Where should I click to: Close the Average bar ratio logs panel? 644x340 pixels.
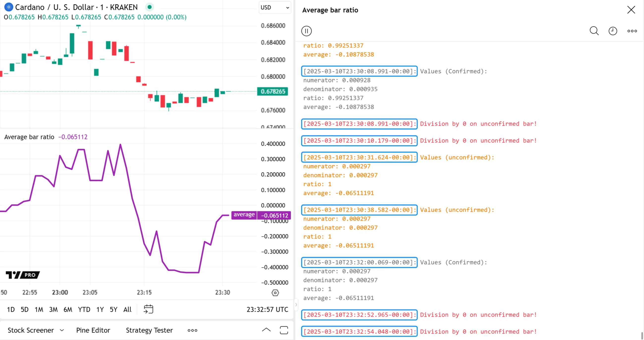(631, 10)
